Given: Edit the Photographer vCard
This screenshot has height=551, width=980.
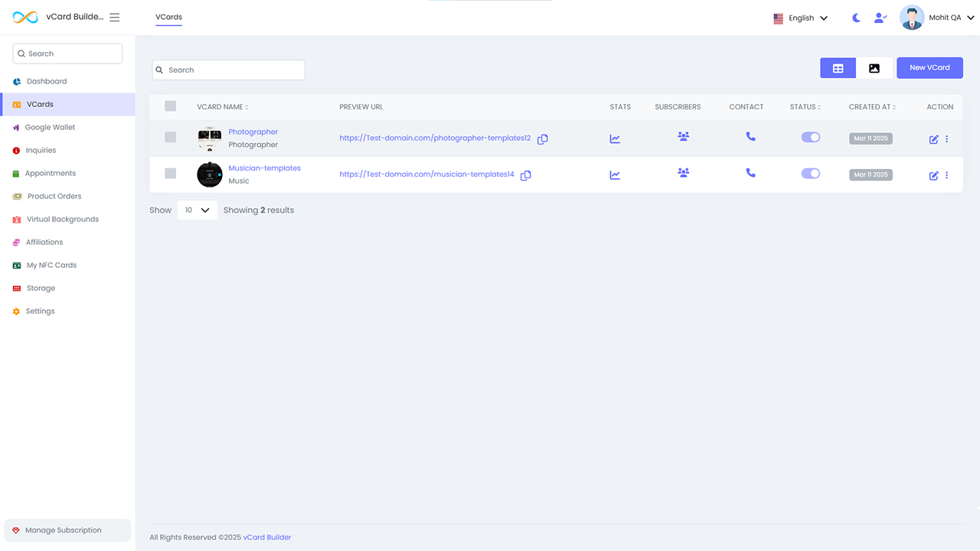Looking at the screenshot, I should coord(933,139).
